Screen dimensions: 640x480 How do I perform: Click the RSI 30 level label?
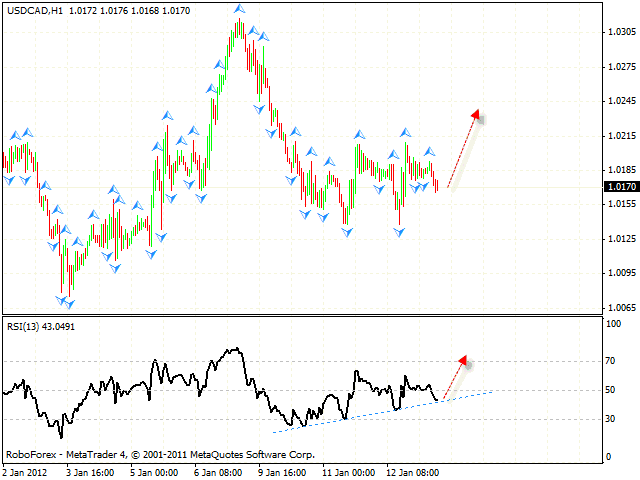pos(612,419)
